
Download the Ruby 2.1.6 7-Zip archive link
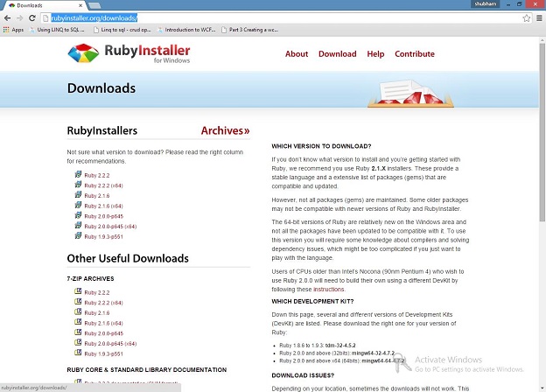click(97, 312)
